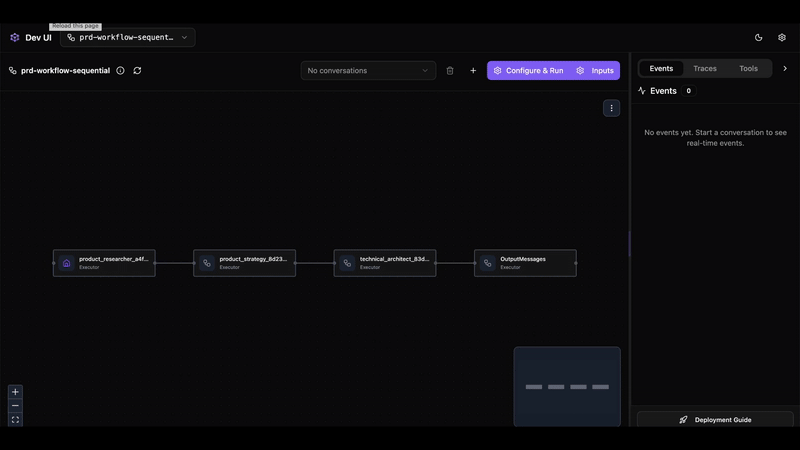
Task: Open settings via the gear icon
Action: point(782,37)
